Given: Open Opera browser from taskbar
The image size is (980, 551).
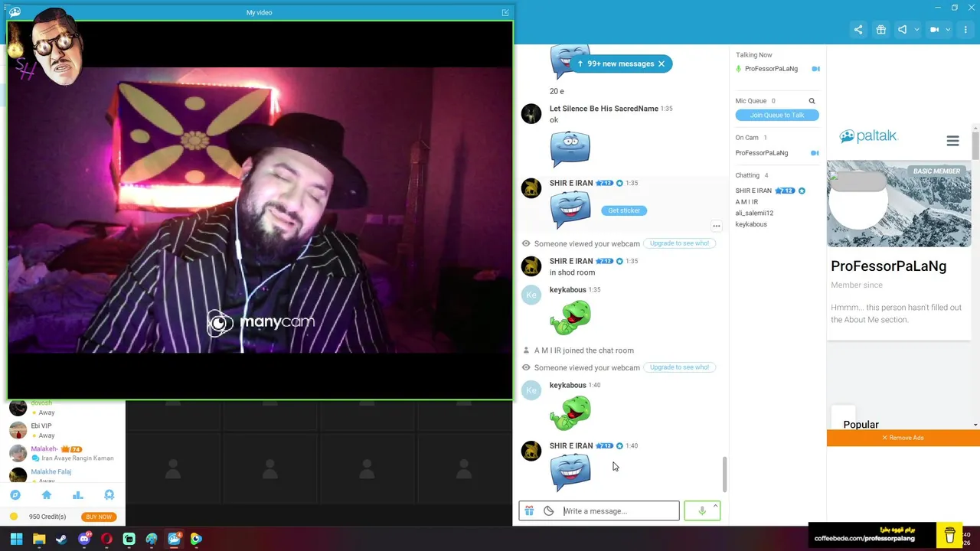Looking at the screenshot, I should click(106, 539).
